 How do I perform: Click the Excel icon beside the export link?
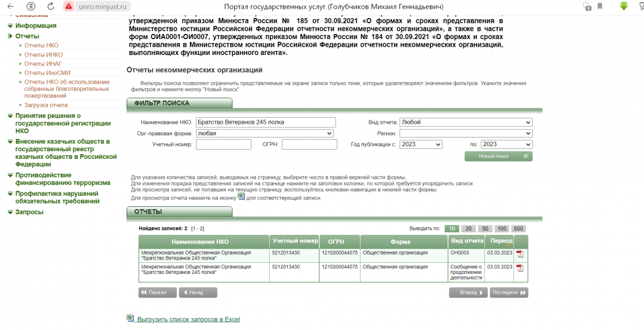click(x=130, y=318)
